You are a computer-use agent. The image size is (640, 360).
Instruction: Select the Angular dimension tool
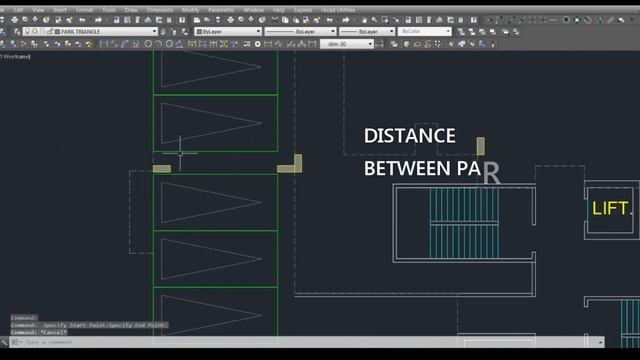180,44
